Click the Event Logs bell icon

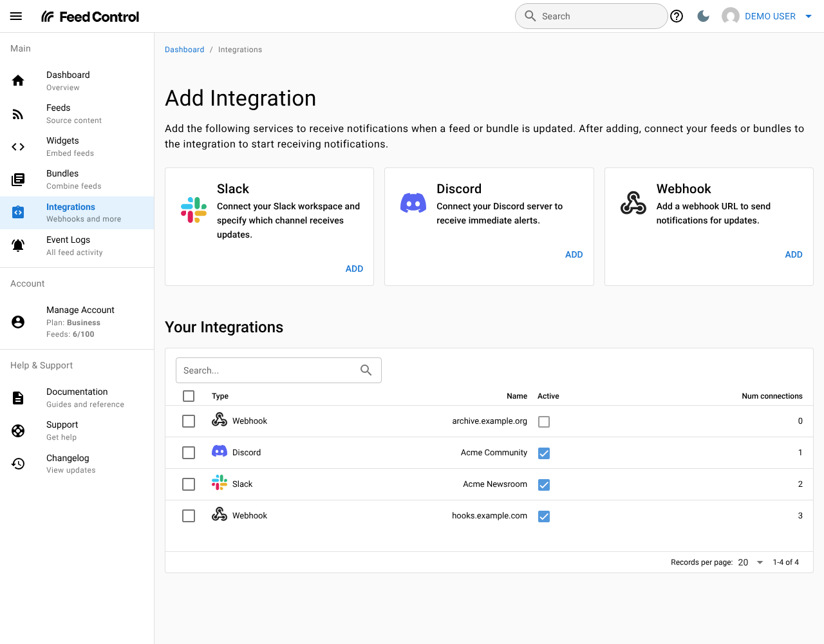18,245
